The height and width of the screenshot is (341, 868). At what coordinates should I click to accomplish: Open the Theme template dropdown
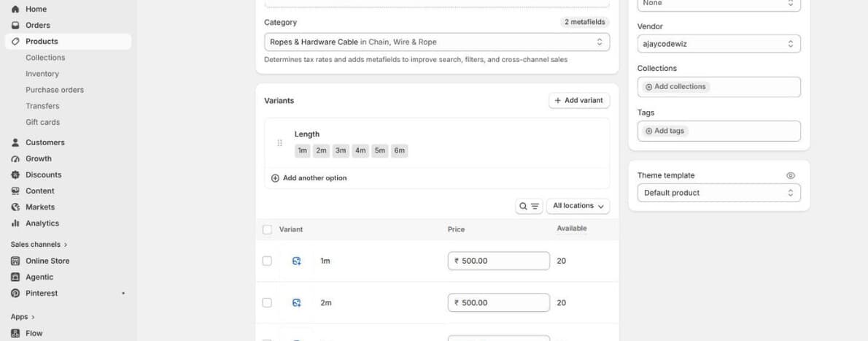718,193
